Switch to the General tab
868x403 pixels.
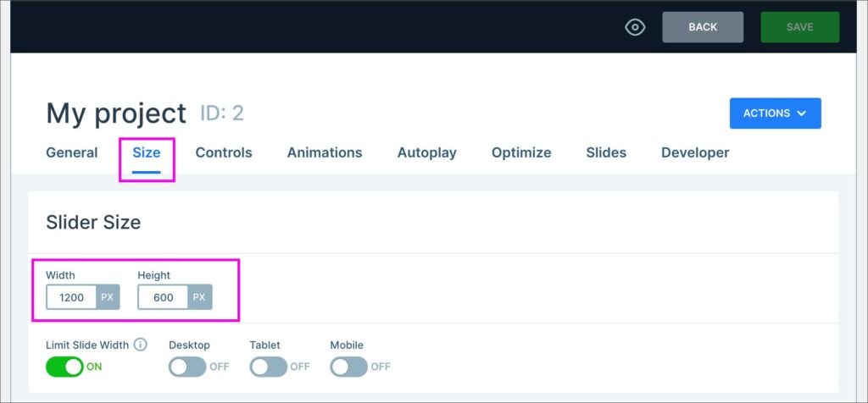71,153
